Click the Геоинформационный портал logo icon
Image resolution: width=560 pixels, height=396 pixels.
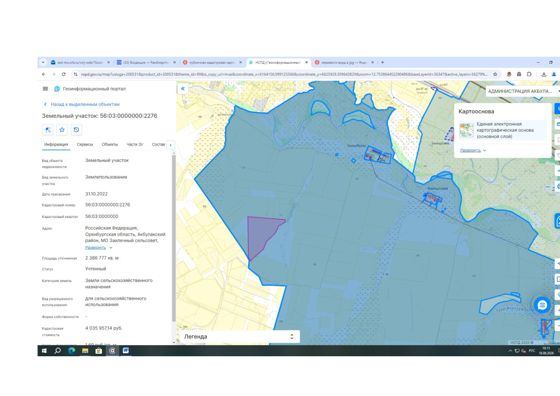click(57, 89)
